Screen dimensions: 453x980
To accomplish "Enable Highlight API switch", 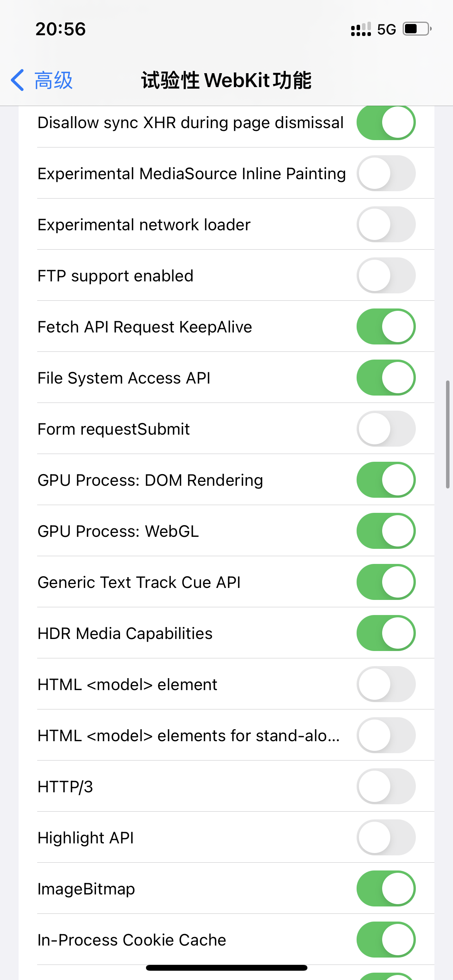I will tap(386, 838).
